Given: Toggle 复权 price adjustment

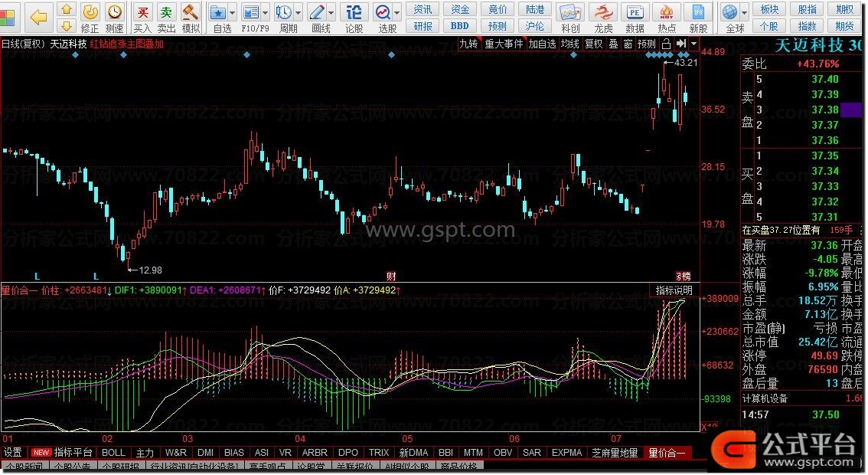Looking at the screenshot, I should (x=593, y=44).
